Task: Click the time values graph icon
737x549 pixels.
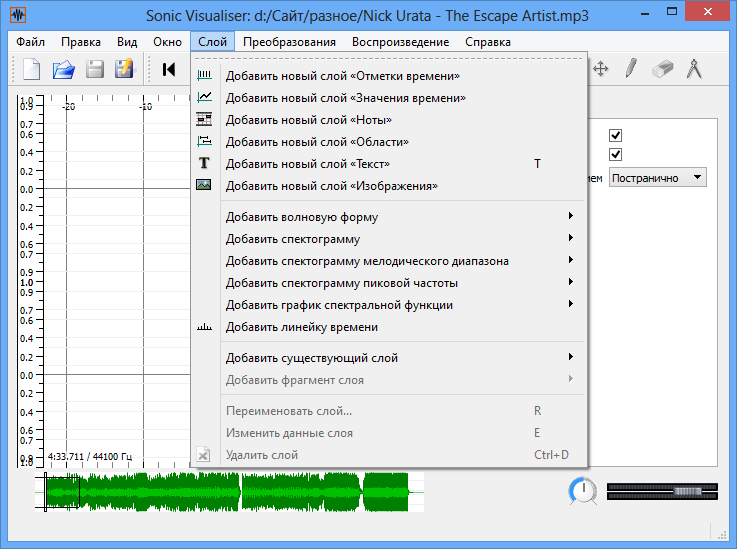Action: [204, 97]
